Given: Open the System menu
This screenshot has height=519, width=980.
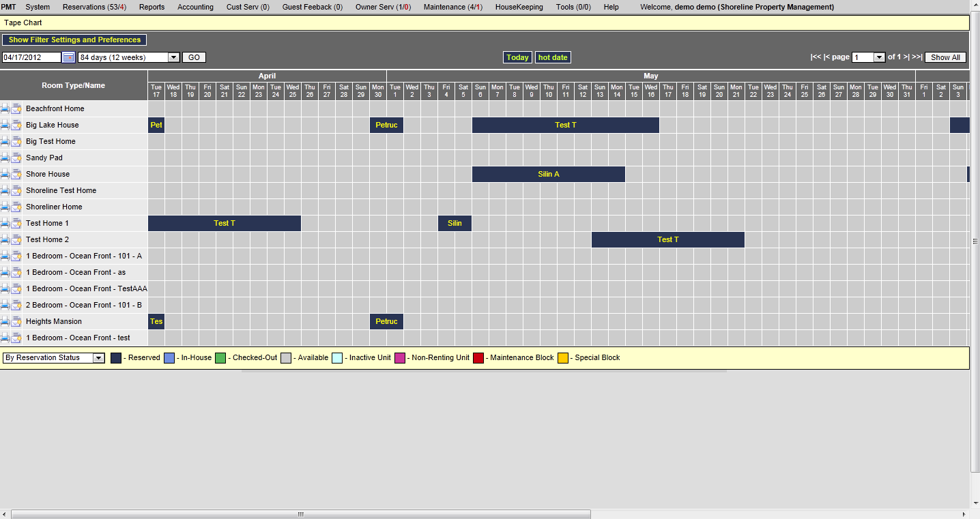Looking at the screenshot, I should 38,7.
